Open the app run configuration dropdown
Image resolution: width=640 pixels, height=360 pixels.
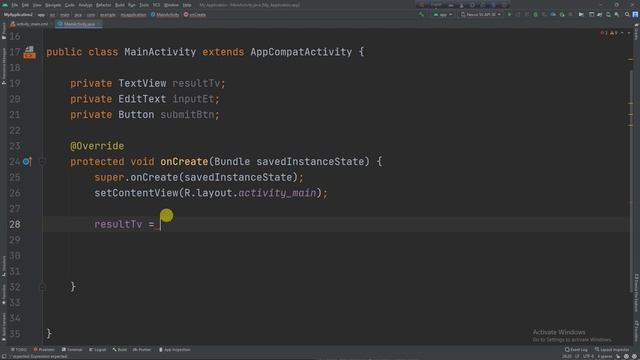pyautogui.click(x=443, y=14)
